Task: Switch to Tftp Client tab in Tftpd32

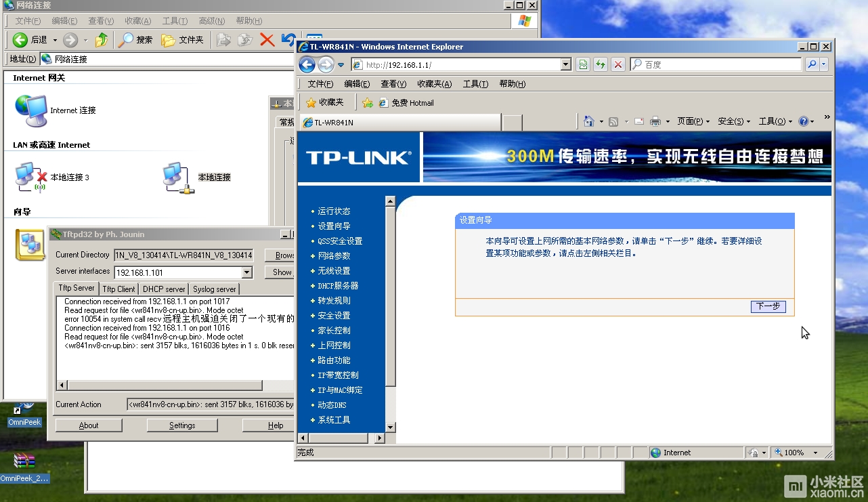Action: click(118, 289)
